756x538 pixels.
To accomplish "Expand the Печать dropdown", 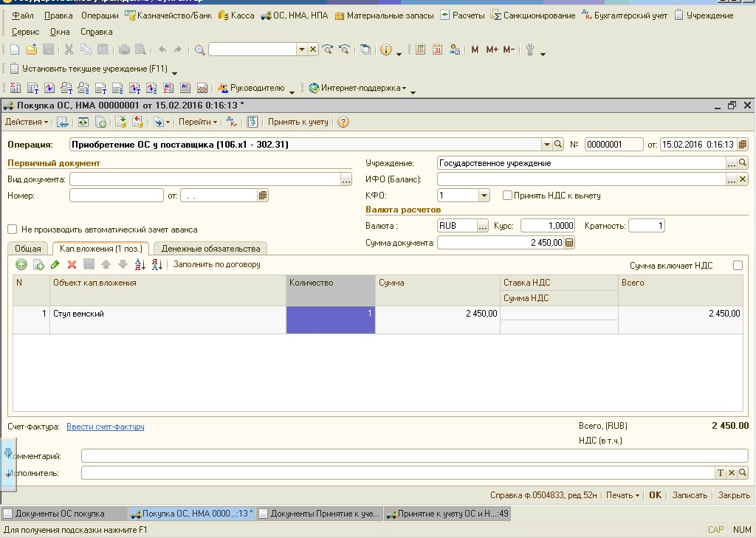I will click(622, 495).
